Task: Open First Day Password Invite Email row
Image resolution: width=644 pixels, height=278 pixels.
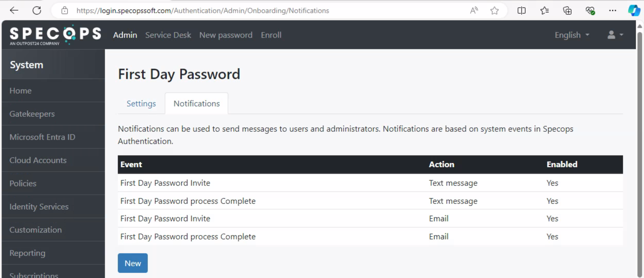Action: coord(370,219)
